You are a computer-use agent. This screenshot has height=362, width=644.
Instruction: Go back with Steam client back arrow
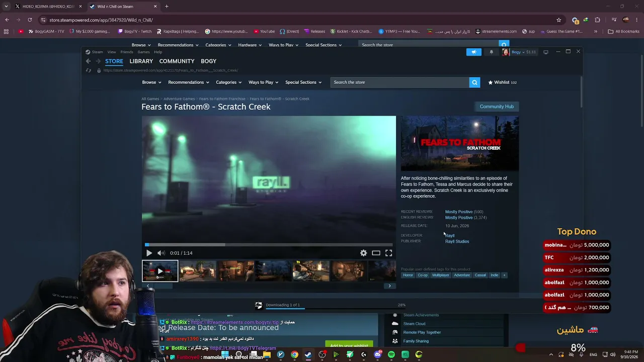click(88, 61)
